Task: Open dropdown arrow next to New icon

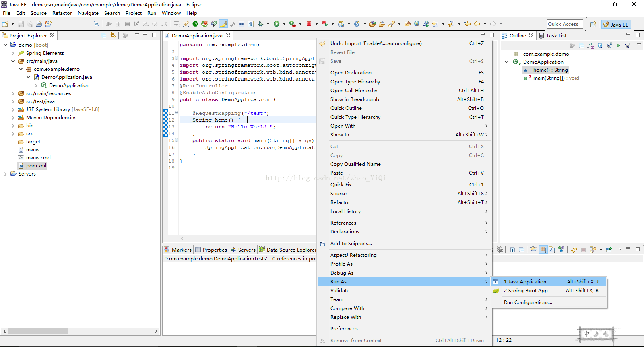Action: 12,24
